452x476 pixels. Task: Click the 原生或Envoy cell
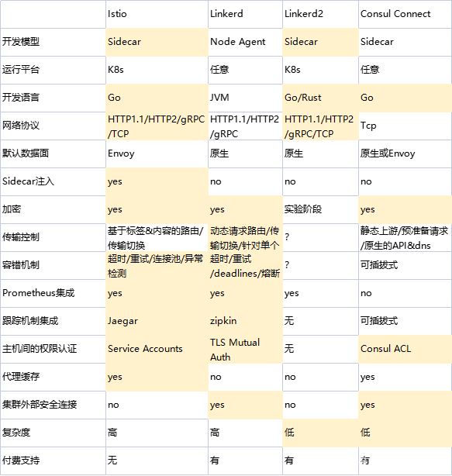(405, 154)
